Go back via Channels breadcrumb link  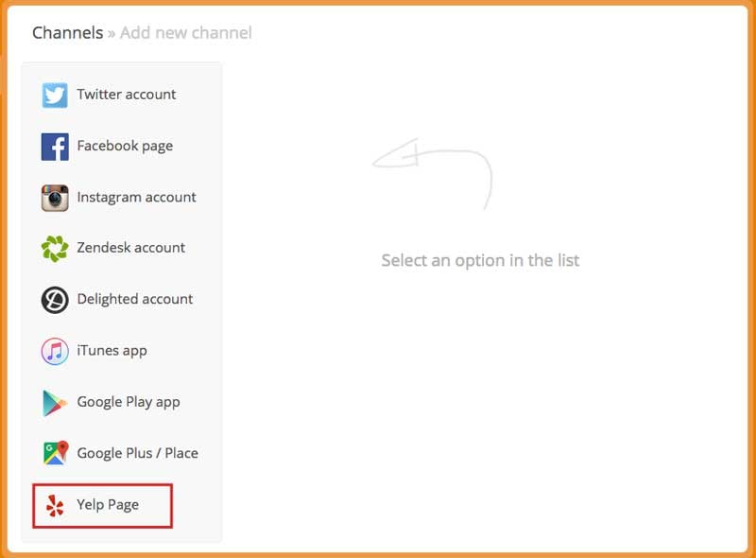[x=67, y=33]
